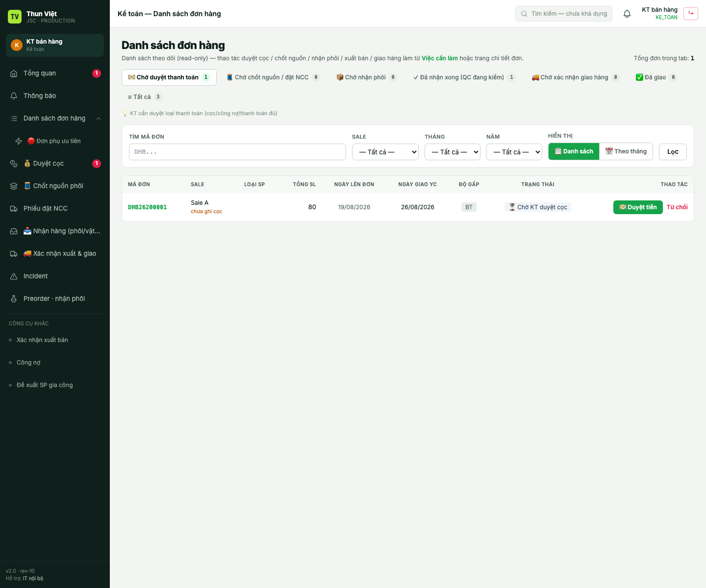Open the THÁNG filter dropdown
Viewport: 706px width, 588px height.
[453, 152]
